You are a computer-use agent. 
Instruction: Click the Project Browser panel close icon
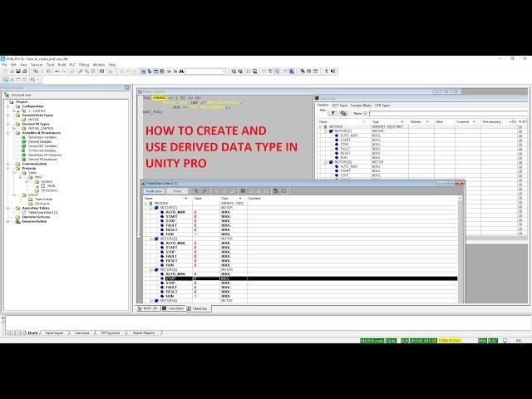[x=127, y=87]
